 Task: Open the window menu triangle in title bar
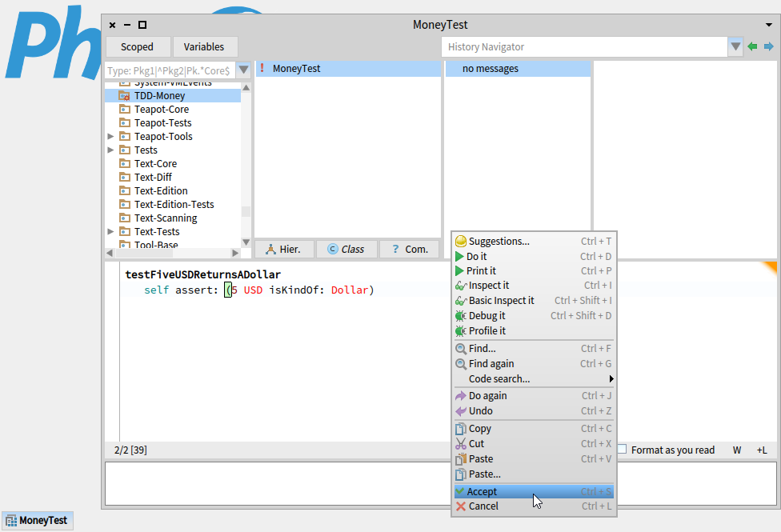point(768,25)
